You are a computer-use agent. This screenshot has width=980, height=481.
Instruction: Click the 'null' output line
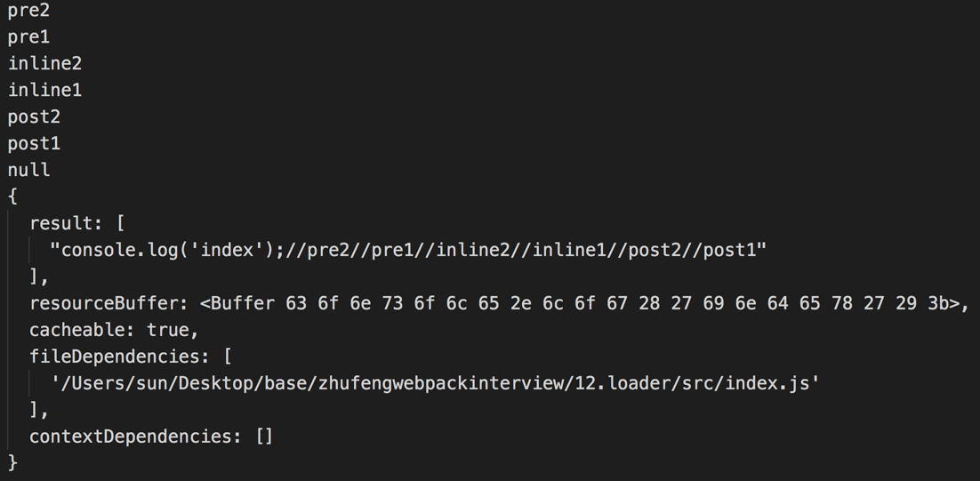point(28,170)
